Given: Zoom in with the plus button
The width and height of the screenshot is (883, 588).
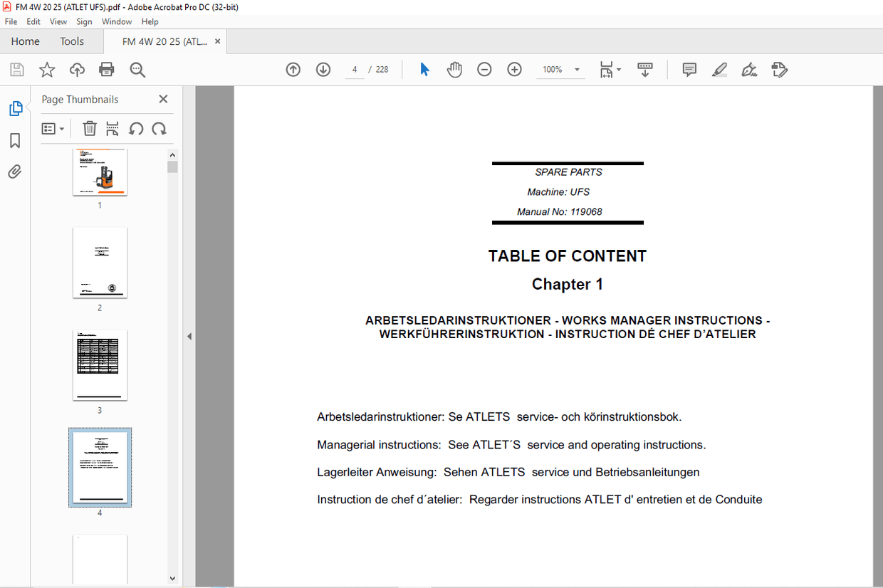Looking at the screenshot, I should tap(514, 69).
